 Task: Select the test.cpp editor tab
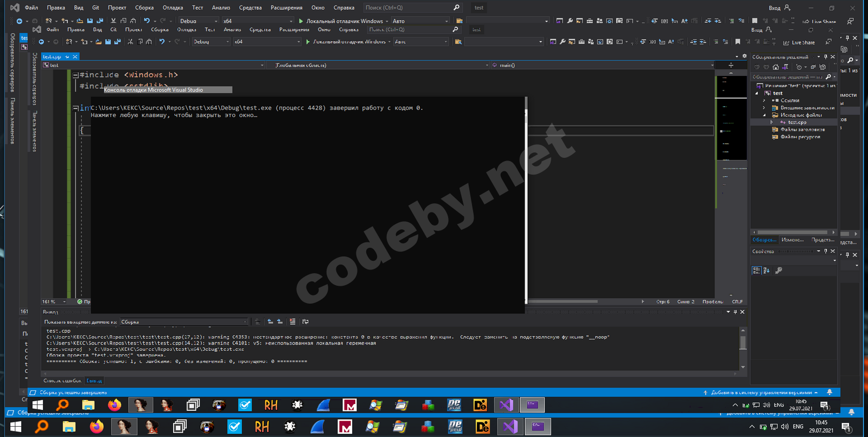tap(53, 56)
